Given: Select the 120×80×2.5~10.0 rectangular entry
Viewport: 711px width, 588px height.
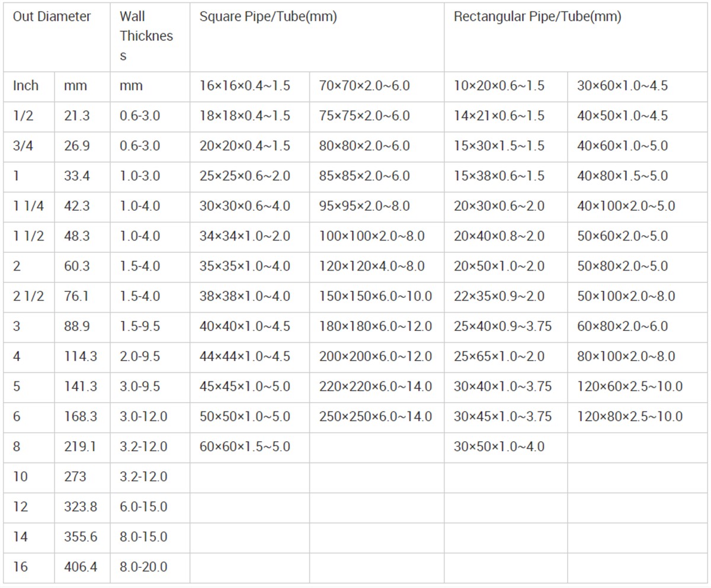Looking at the screenshot, I should pos(630,417).
